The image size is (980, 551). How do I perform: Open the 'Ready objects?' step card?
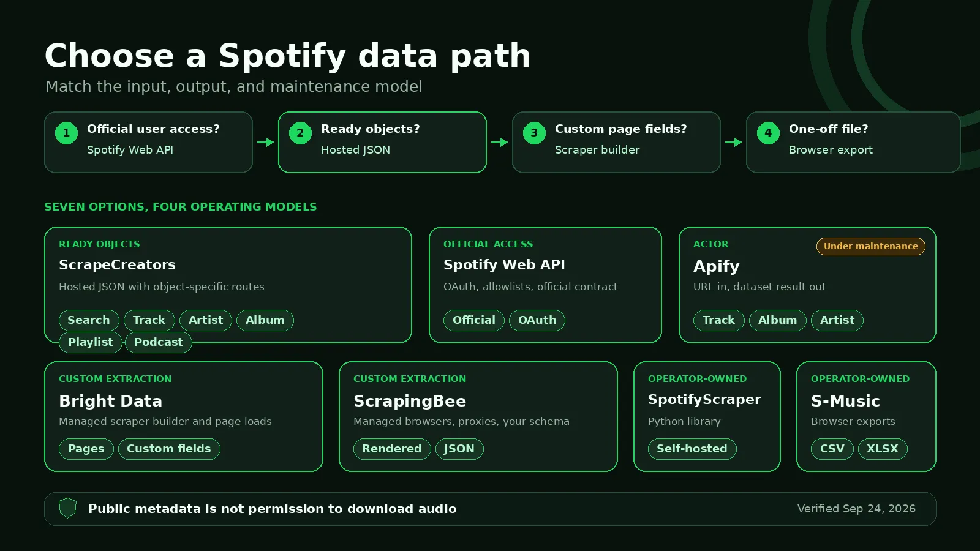[382, 142]
